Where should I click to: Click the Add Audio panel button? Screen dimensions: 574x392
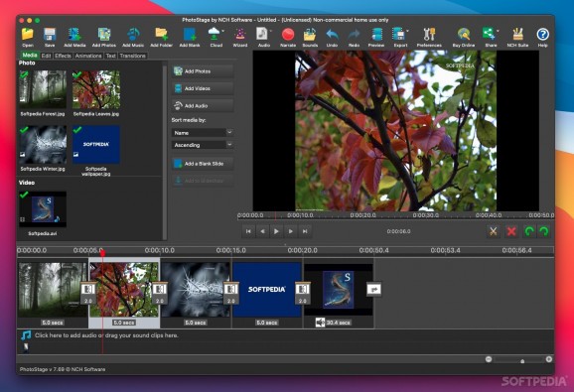(203, 105)
